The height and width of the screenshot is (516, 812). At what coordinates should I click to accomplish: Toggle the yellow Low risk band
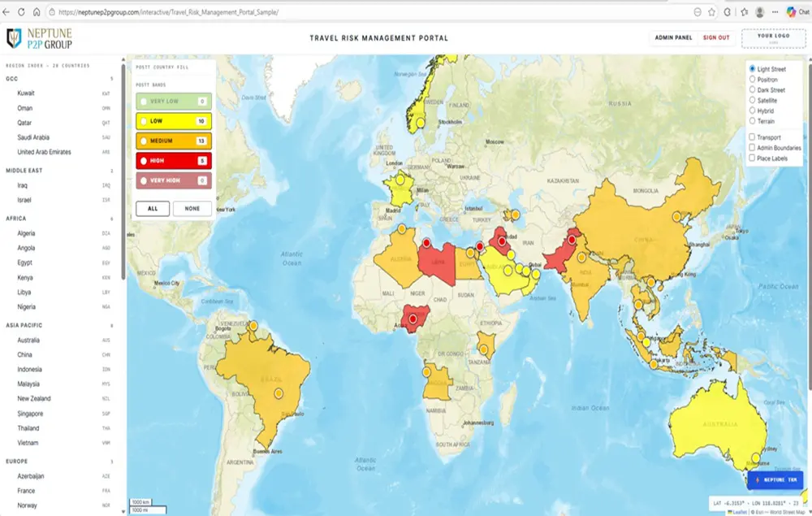coord(174,121)
